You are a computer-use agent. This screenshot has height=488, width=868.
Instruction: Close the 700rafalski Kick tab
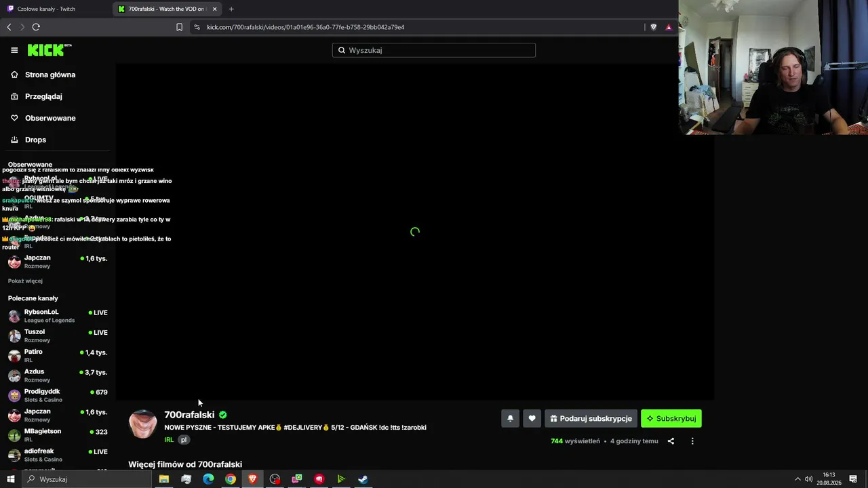click(215, 9)
